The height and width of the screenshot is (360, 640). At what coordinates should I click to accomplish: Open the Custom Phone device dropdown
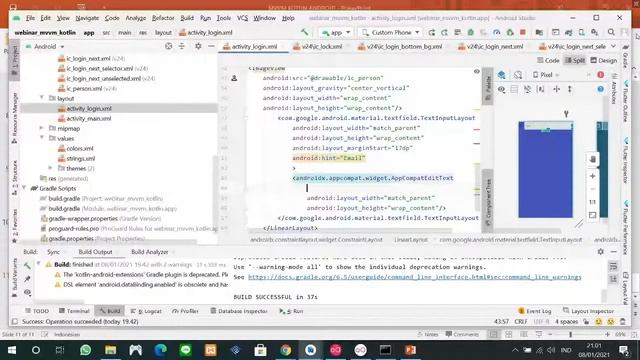pyautogui.click(x=390, y=32)
